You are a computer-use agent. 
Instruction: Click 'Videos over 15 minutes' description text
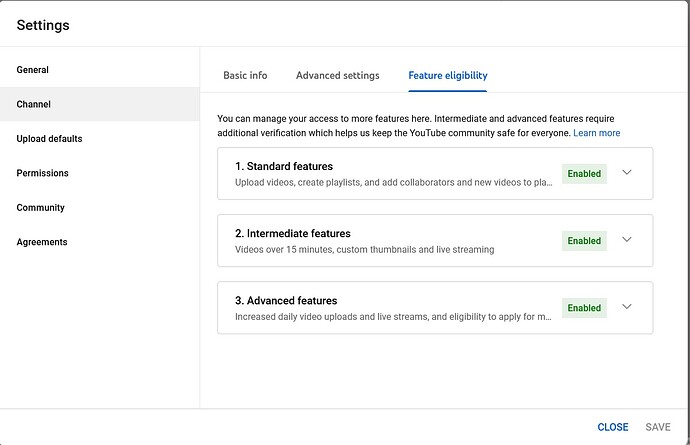(364, 250)
